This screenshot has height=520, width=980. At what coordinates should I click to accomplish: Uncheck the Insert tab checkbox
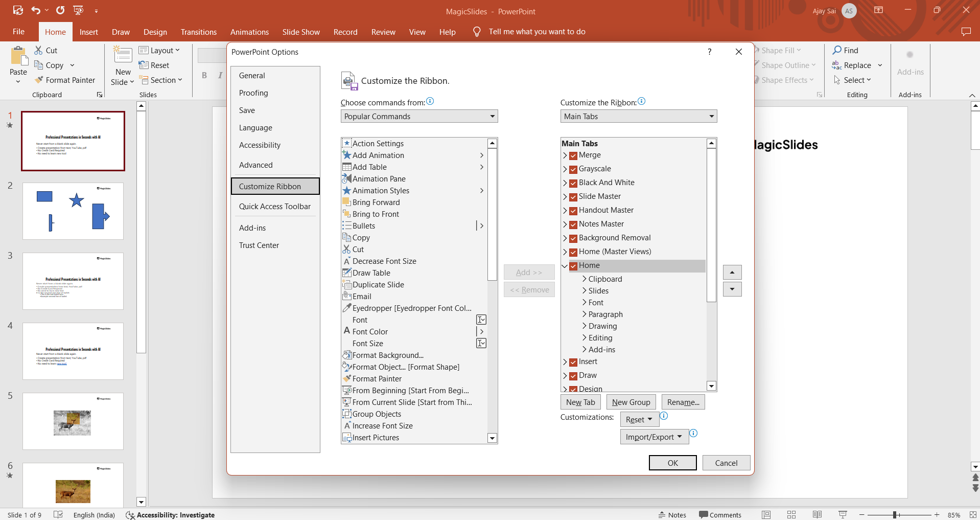pos(573,362)
